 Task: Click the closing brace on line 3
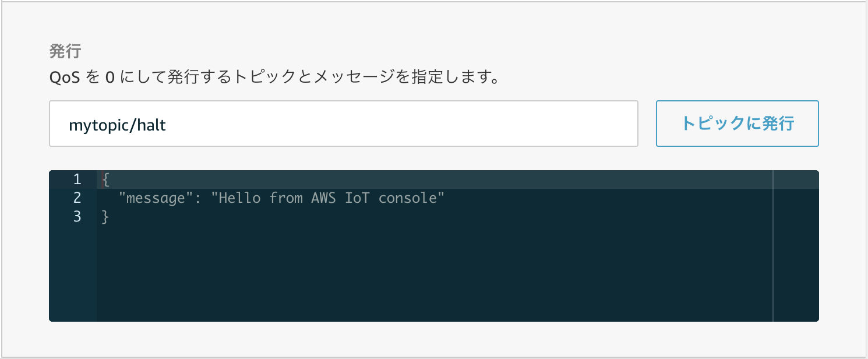105,216
